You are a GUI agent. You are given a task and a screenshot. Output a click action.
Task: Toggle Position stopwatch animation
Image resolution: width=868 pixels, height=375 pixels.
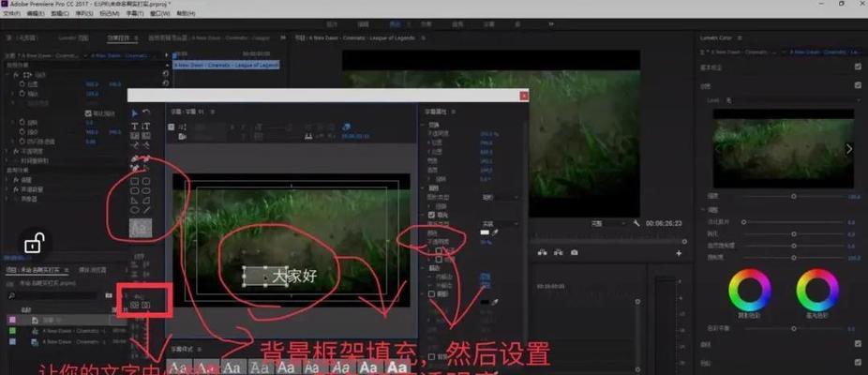click(22, 84)
